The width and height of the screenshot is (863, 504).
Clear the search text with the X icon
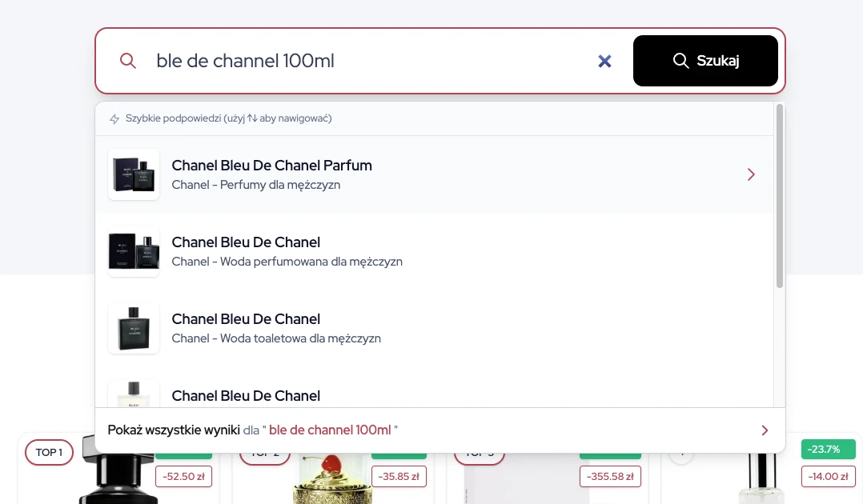(x=604, y=61)
